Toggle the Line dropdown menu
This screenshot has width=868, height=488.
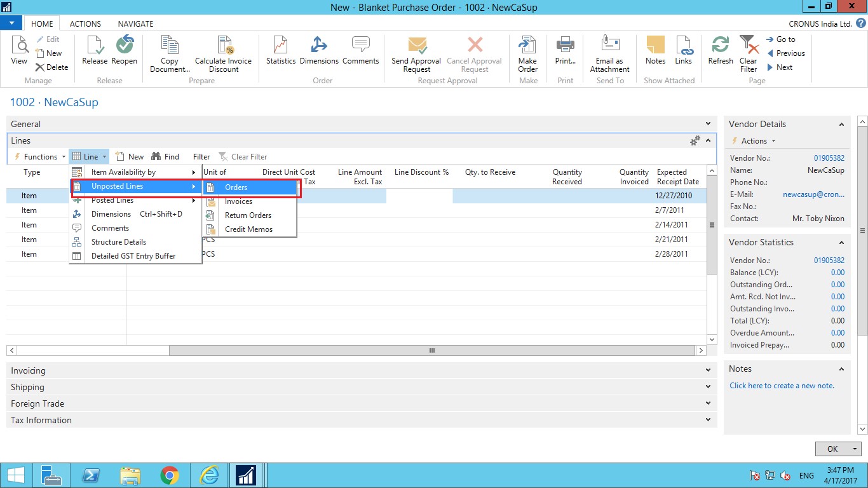click(90, 157)
